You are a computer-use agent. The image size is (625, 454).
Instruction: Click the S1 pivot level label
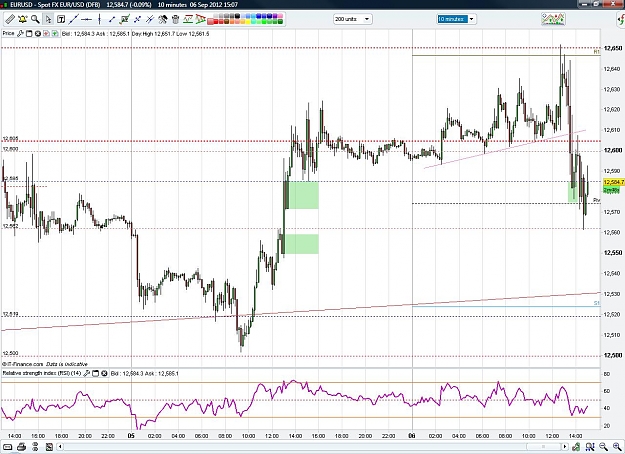(596, 303)
